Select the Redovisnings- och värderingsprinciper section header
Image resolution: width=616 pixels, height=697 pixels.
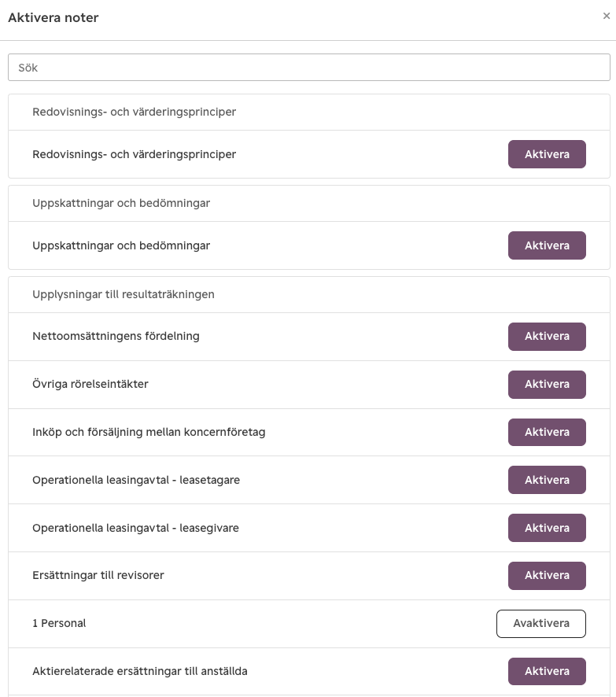[x=134, y=112]
